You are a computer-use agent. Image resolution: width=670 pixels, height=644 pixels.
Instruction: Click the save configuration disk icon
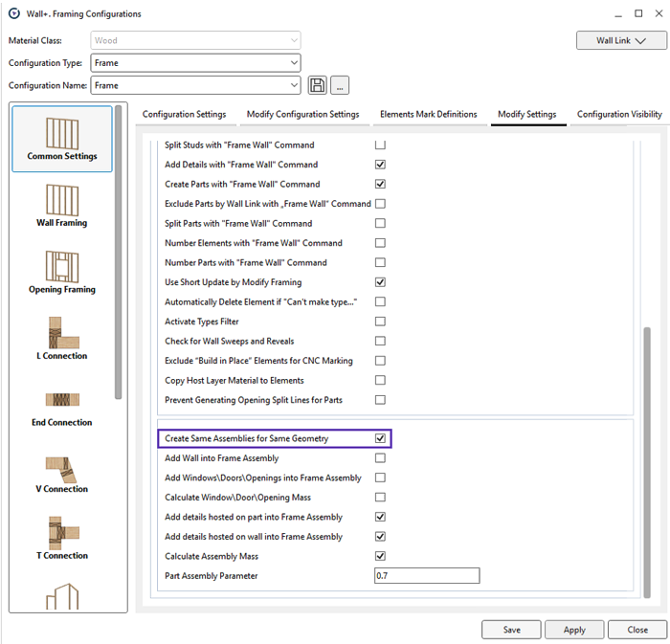[318, 85]
